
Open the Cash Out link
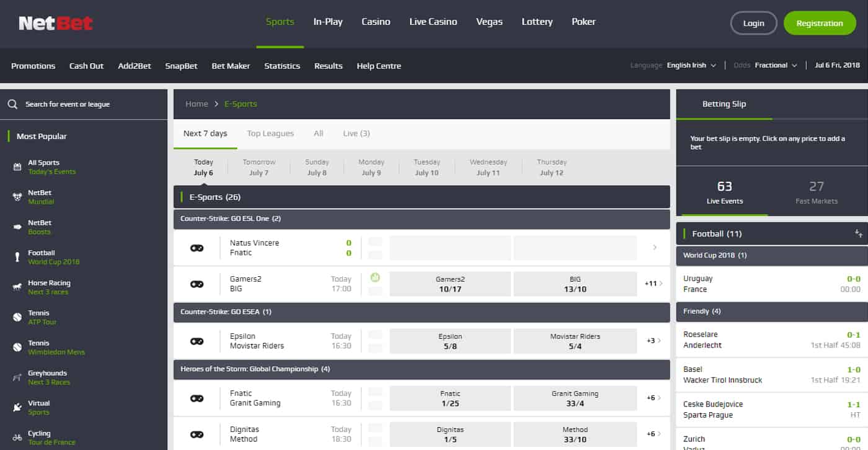click(x=86, y=66)
